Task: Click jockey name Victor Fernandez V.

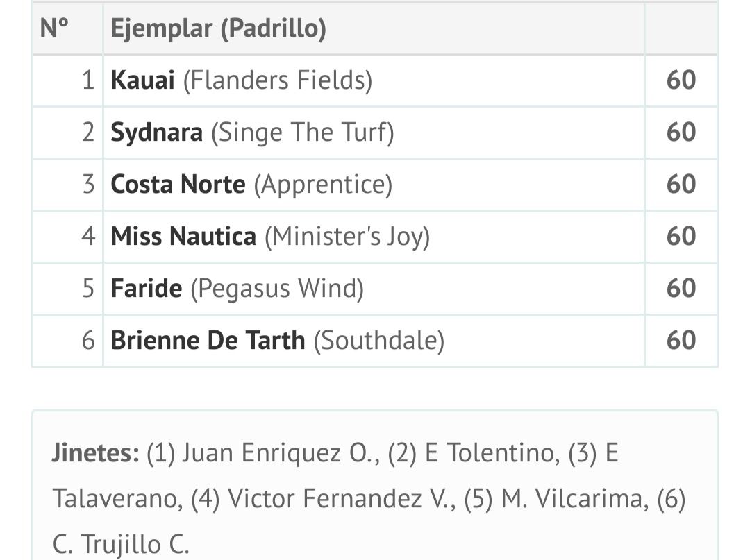Action: tap(340, 498)
